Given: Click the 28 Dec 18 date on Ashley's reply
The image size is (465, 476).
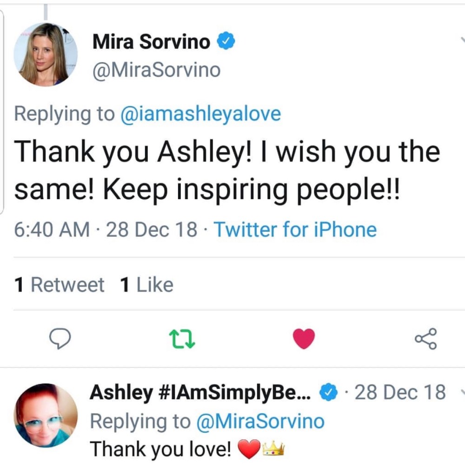Looking at the screenshot, I should pyautogui.click(x=400, y=392).
